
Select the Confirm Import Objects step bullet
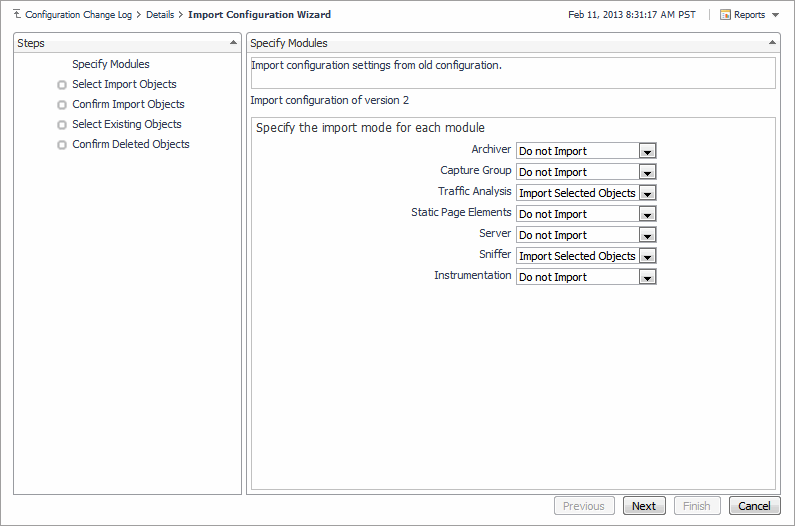[62, 105]
